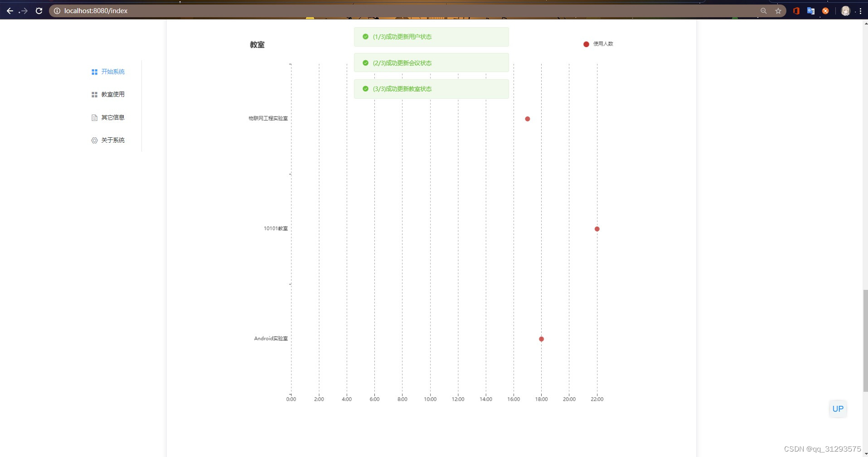Click the (3/3)成功更新教室状态 notification
This screenshot has width=868, height=457.
pos(431,89)
